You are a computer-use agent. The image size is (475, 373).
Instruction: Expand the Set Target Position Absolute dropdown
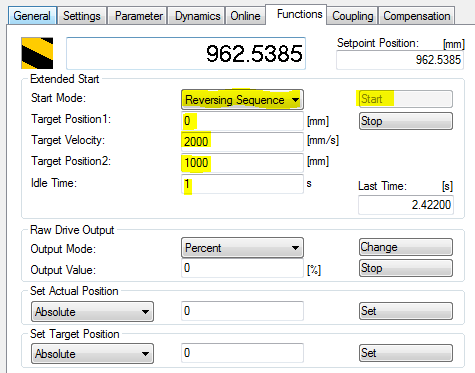[92, 353]
